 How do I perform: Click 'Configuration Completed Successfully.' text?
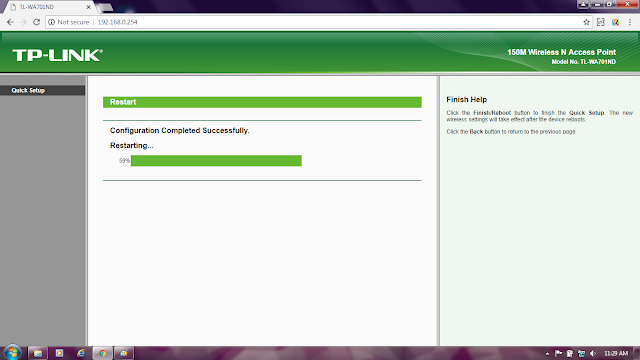coord(180,131)
